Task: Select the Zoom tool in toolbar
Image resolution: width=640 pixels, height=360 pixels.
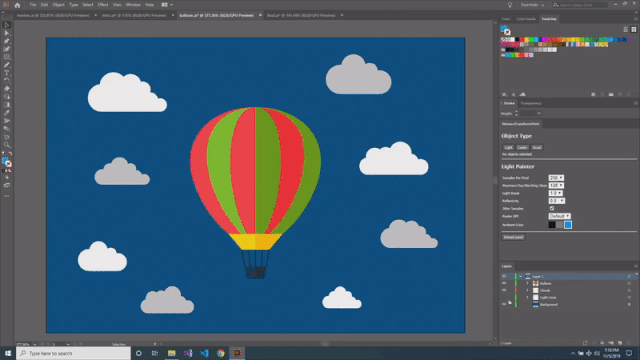Action: (x=7, y=144)
